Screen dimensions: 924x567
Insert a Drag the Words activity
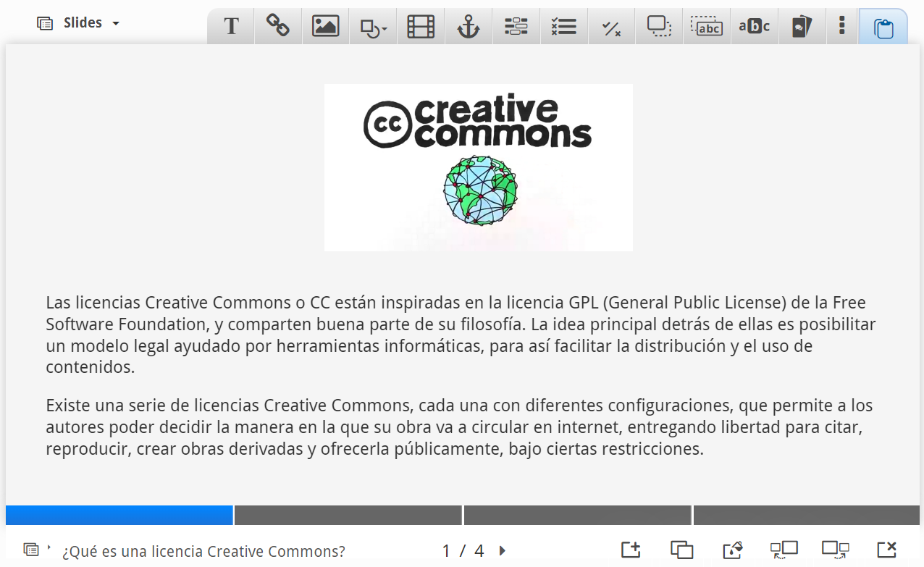(707, 27)
